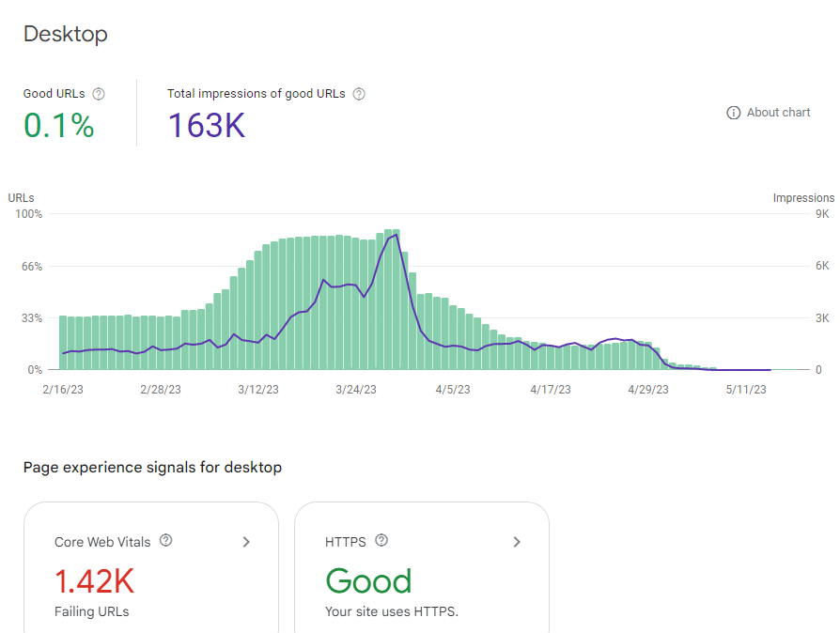Click the 9K Impressions axis label
The width and height of the screenshot is (840, 633).
point(822,214)
